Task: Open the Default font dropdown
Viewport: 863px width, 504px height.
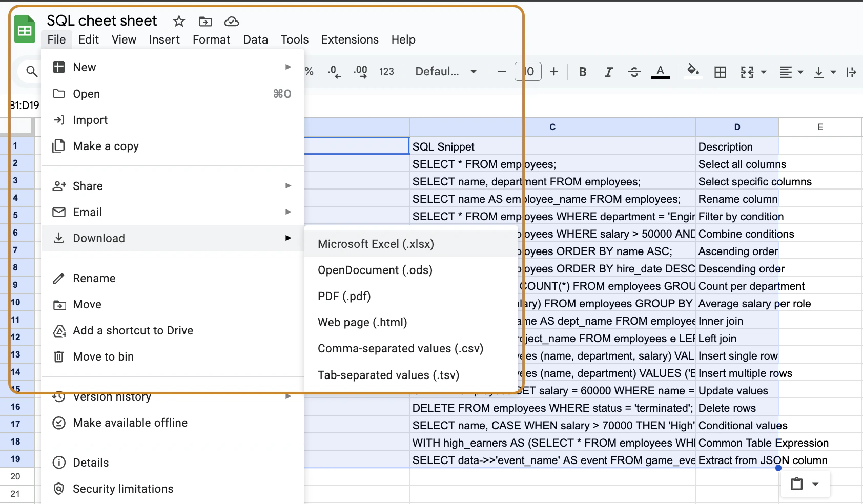Action: (446, 72)
